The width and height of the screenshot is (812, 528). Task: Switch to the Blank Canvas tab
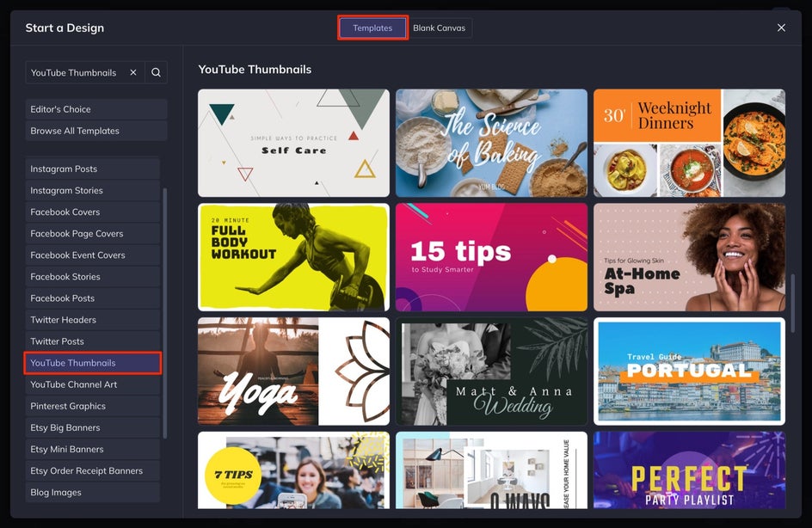pyautogui.click(x=439, y=28)
